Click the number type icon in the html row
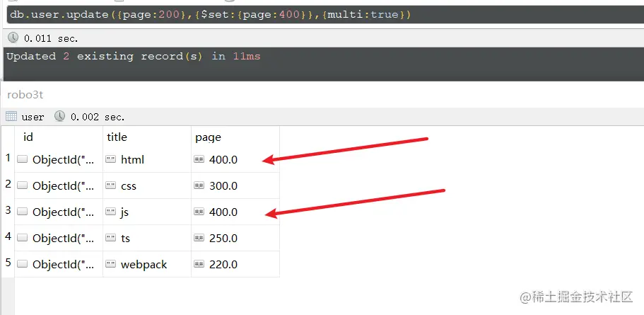 (x=199, y=159)
